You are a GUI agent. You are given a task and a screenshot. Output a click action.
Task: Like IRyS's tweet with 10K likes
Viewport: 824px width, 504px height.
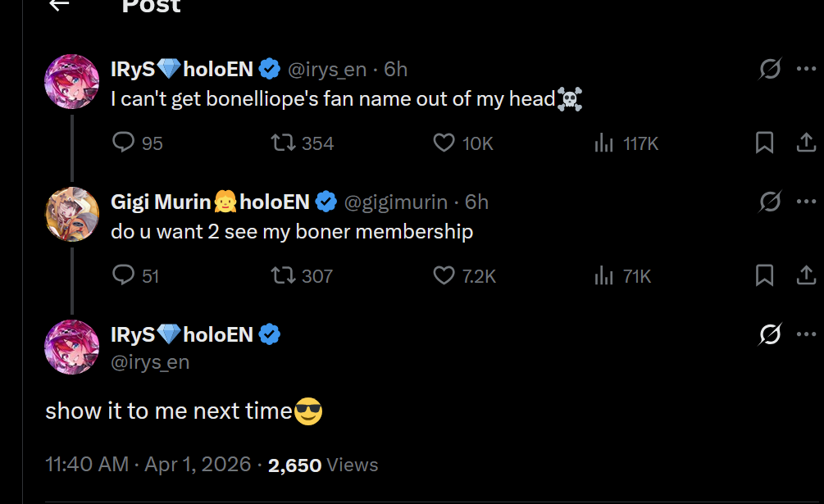coord(444,143)
